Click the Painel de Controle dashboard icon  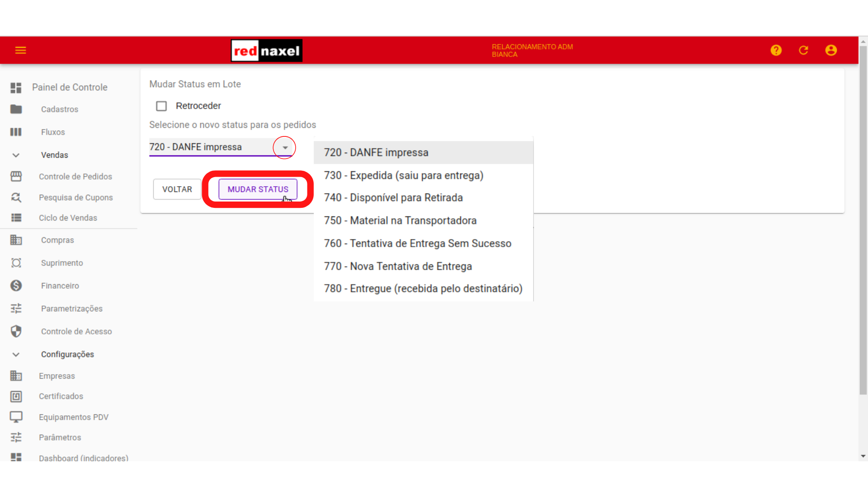tap(16, 87)
